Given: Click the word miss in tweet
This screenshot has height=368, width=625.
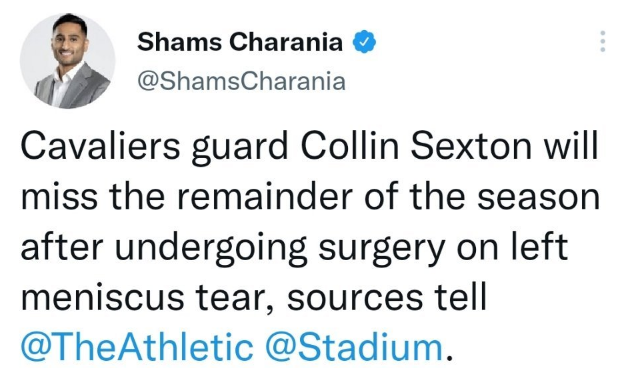Looking at the screenshot, I should [59, 196].
